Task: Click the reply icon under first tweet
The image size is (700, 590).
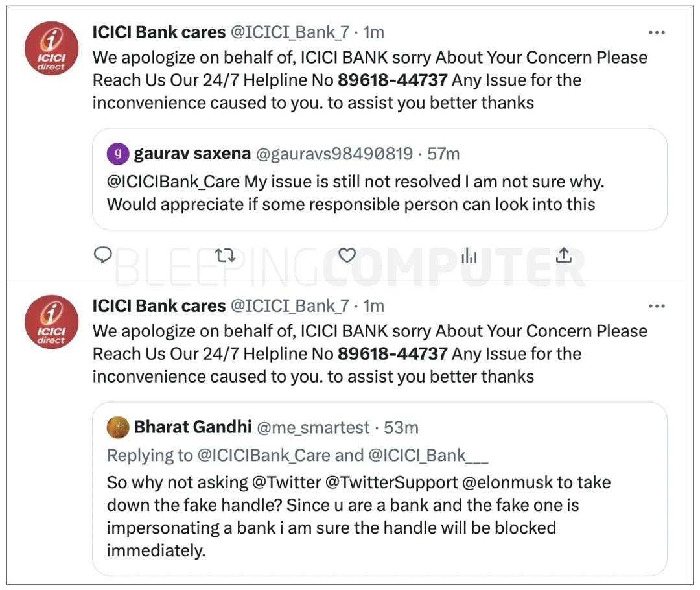Action: pos(103,255)
